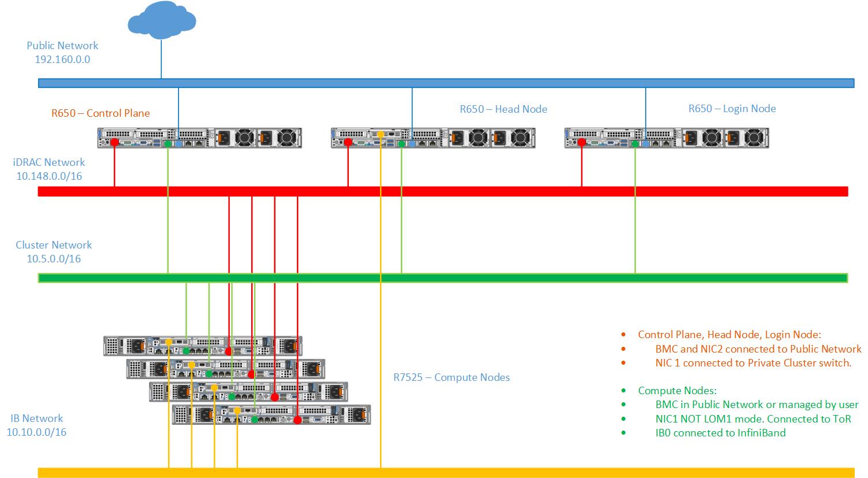Select the R650 Control Plane server image
Viewport: 868px width, 478px height.
(x=200, y=138)
